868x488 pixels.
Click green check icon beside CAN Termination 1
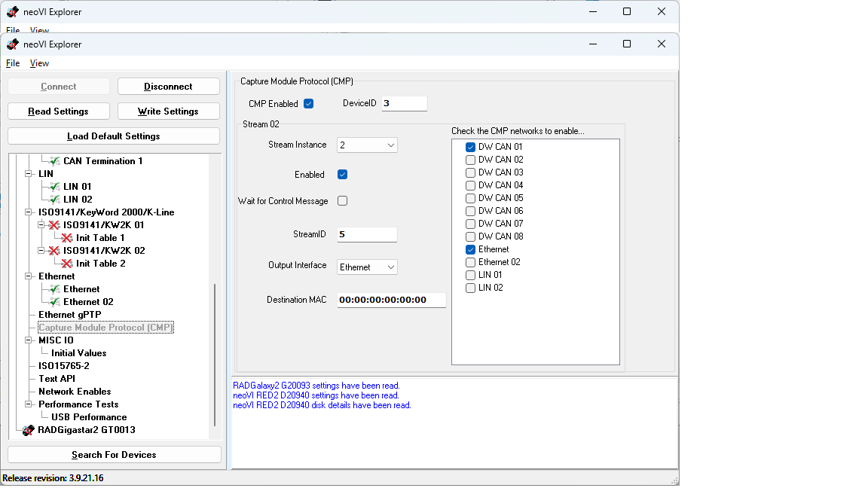point(54,161)
